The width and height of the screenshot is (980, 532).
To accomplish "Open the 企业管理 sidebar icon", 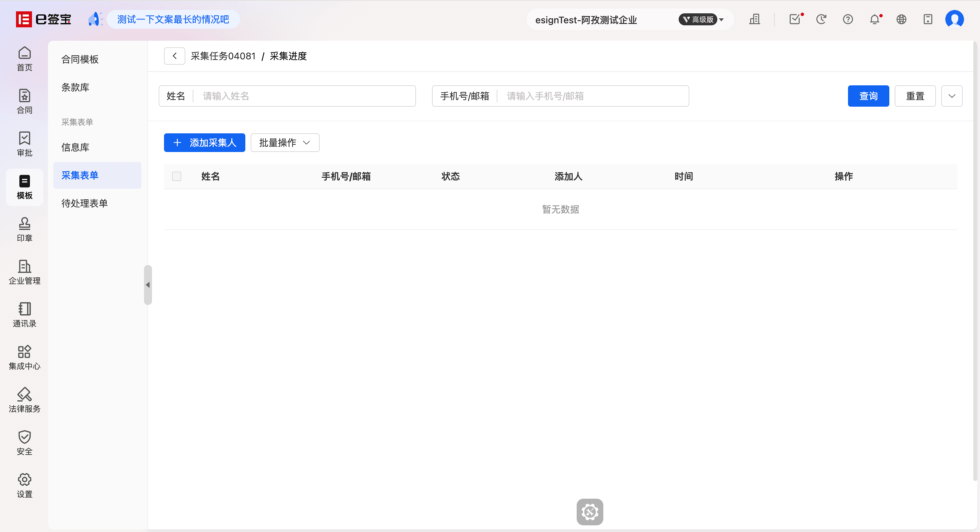I will coord(24,272).
